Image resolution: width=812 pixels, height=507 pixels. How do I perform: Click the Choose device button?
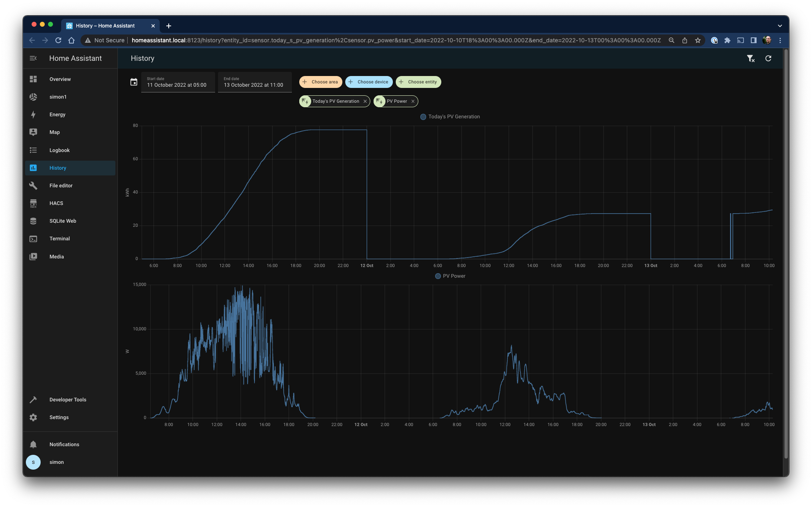click(x=369, y=82)
